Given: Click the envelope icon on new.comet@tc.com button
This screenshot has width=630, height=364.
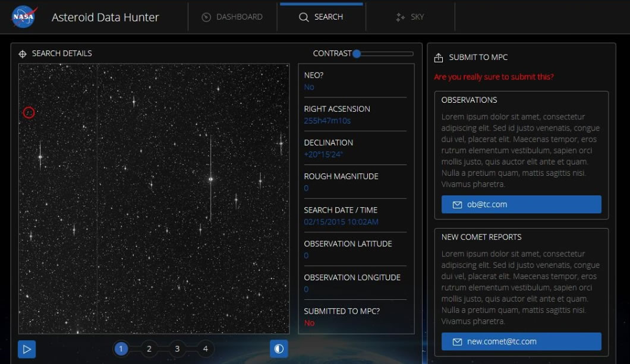Looking at the screenshot, I should coord(456,341).
